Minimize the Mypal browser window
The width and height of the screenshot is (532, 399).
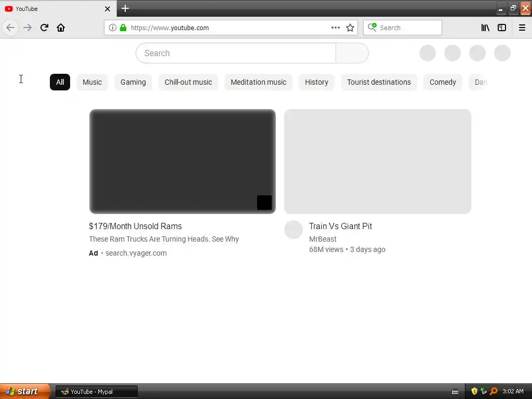point(500,8)
